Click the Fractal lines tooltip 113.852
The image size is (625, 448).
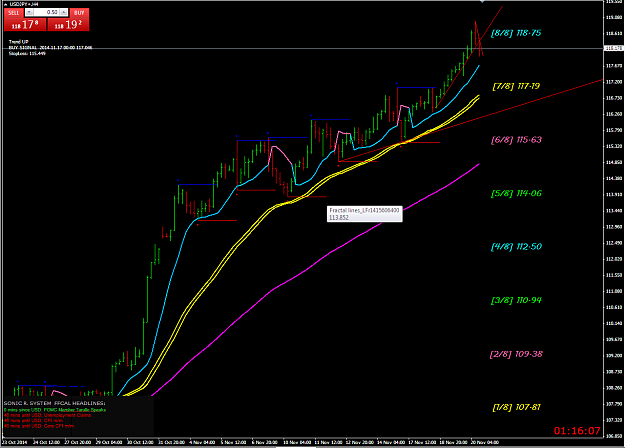point(364,214)
